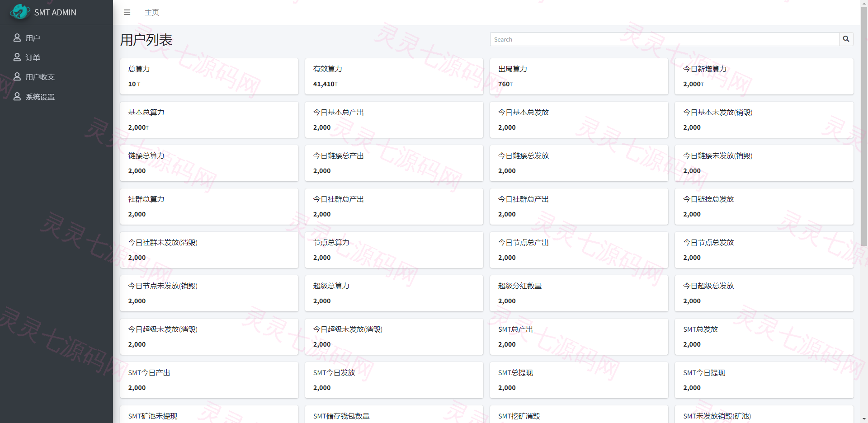The width and height of the screenshot is (868, 423).
Task: Select the 基本总算力 card title
Action: 146,112
